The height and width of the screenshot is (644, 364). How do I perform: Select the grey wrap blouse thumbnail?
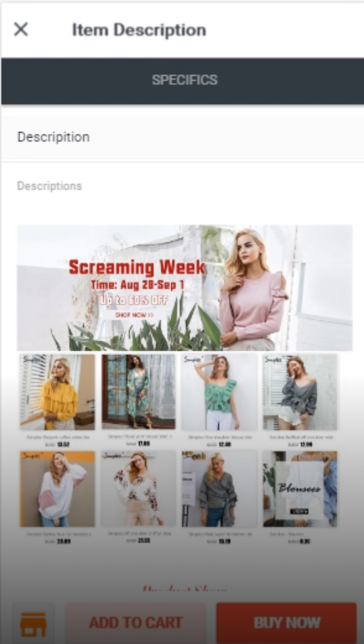pos(219,489)
